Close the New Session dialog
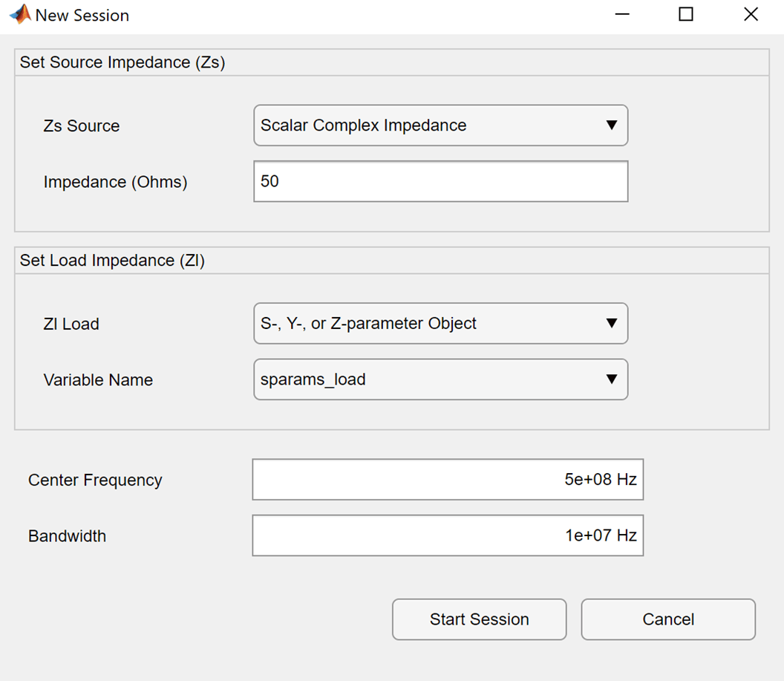Screen dimensions: 784x681 (x=751, y=15)
